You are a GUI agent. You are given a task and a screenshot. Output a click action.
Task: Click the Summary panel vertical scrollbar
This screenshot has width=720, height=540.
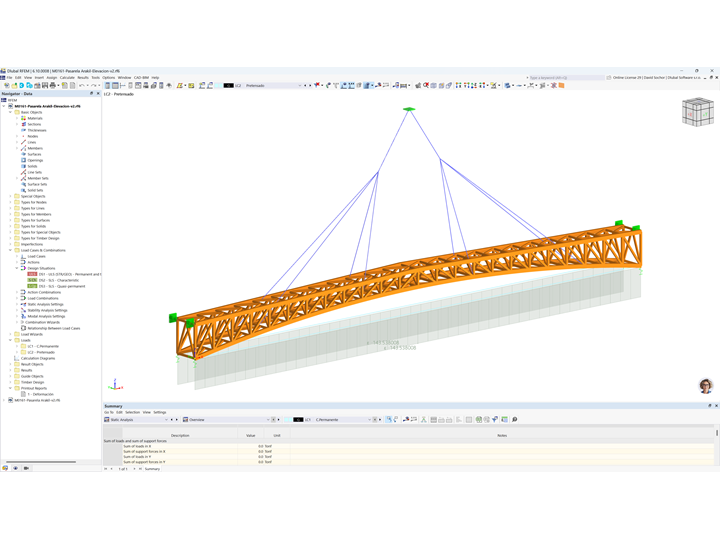click(717, 433)
